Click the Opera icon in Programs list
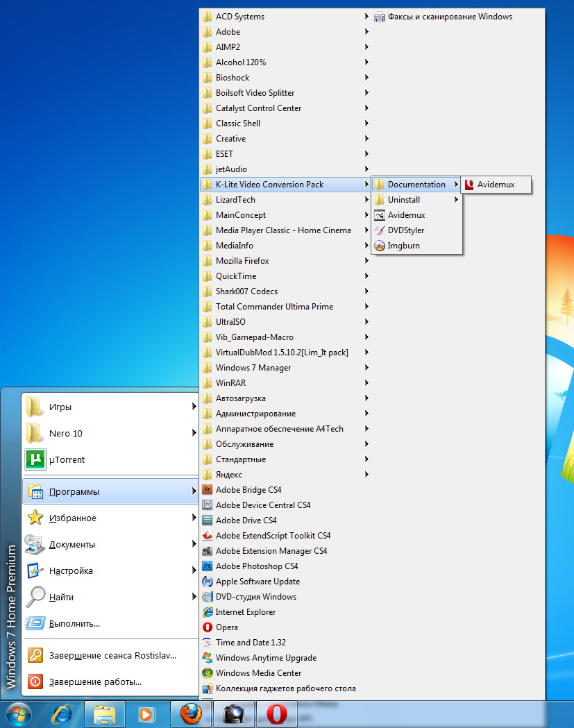Viewport: 574px width, 728px height. (208, 627)
